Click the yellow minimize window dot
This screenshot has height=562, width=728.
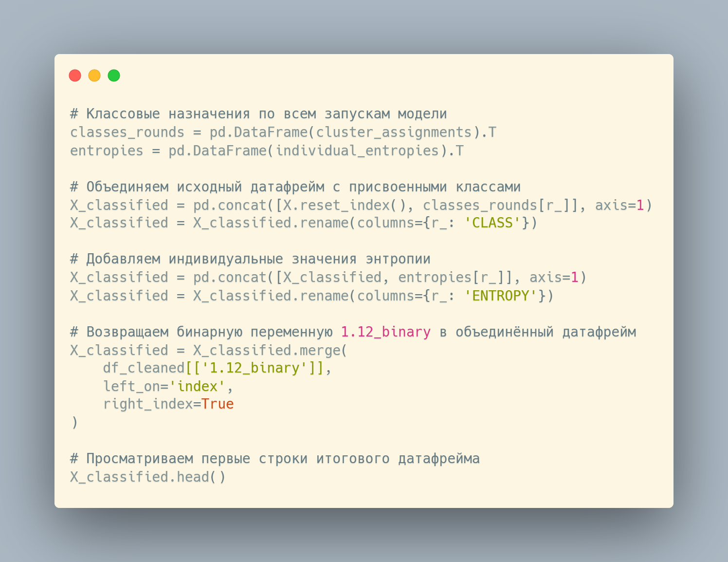[94, 75]
